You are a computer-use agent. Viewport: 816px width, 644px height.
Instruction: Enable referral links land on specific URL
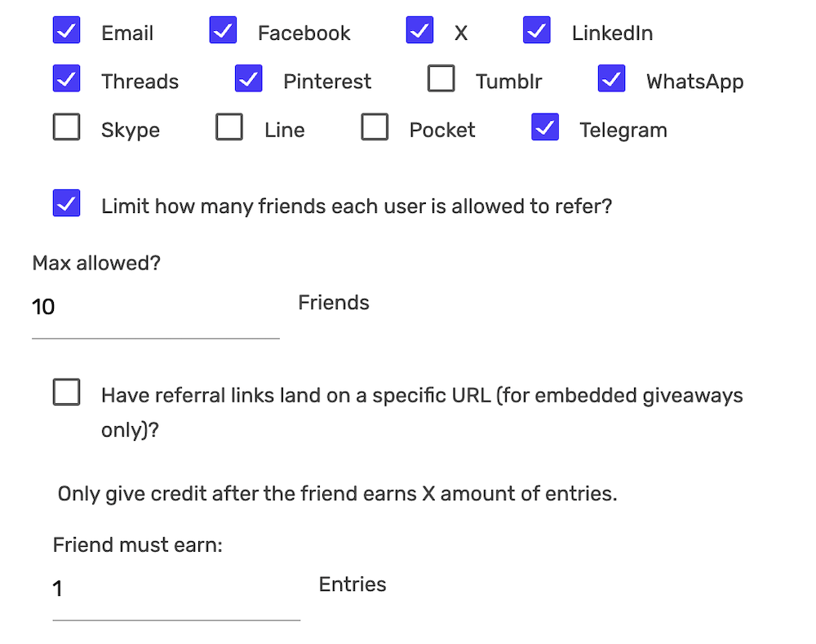click(66, 393)
